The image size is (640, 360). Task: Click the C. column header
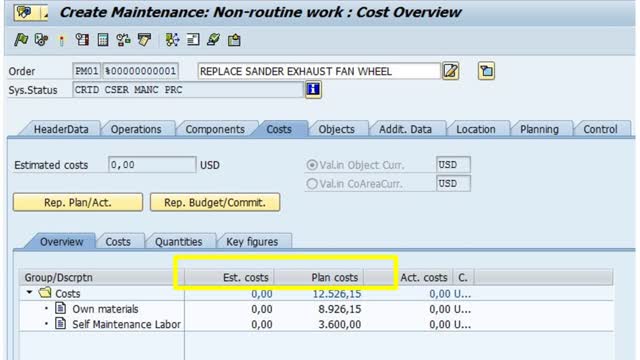[x=463, y=278]
